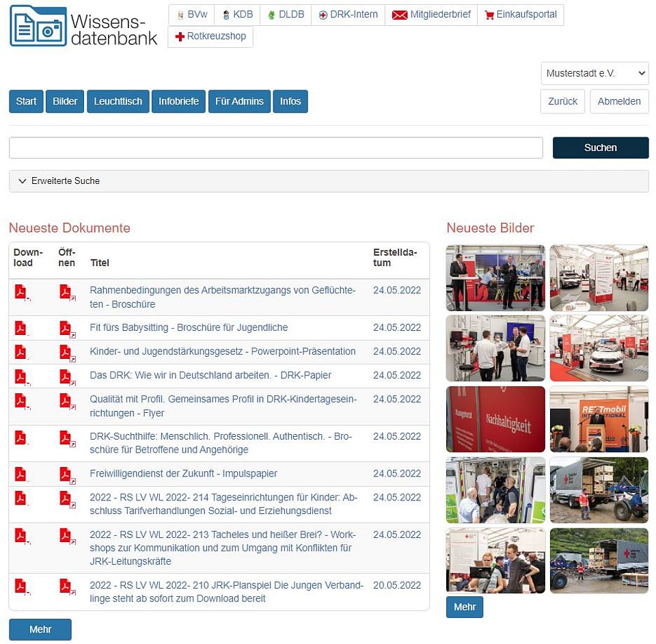Click the Abmelden button
The height and width of the screenshot is (644, 656).
[618, 101]
